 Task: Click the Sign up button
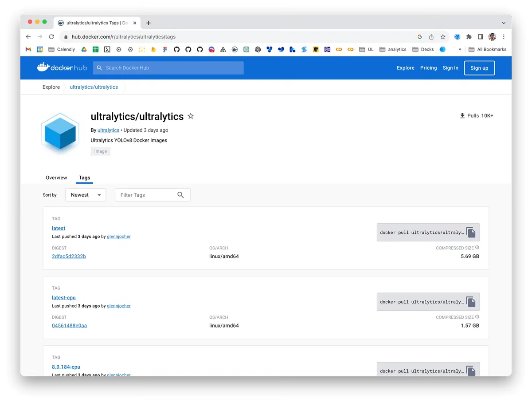pyautogui.click(x=479, y=68)
